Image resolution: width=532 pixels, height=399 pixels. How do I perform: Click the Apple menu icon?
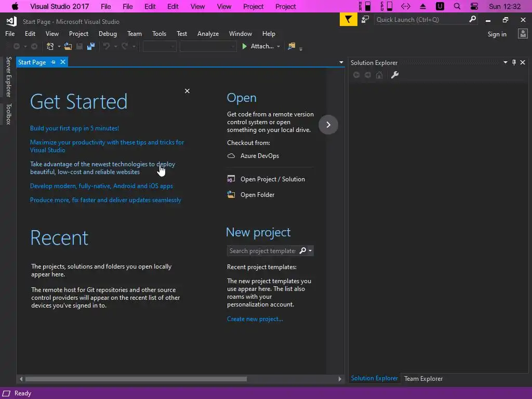click(x=15, y=6)
